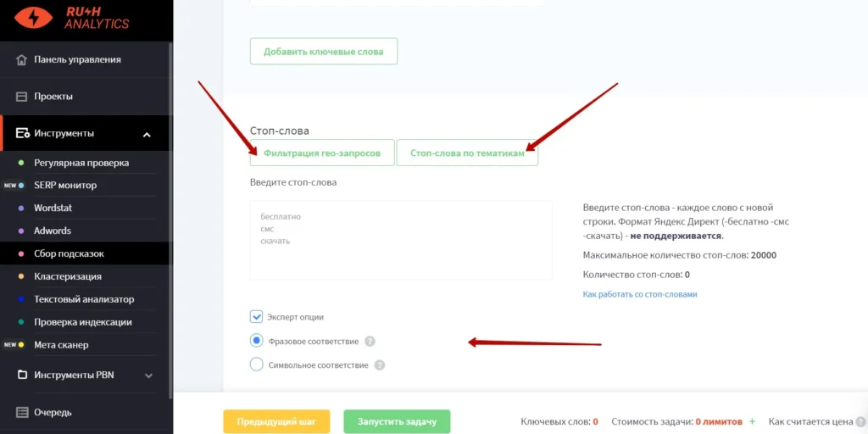Screen dimensions: 868x434
Task: Click the Инструменты gear-folder icon
Action: (23, 133)
